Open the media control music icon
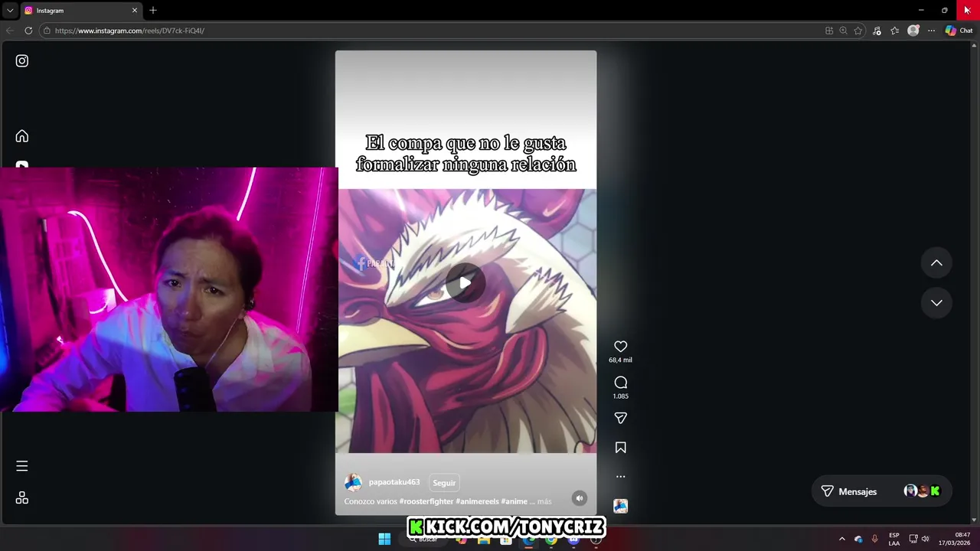The image size is (980, 551). [x=877, y=31]
